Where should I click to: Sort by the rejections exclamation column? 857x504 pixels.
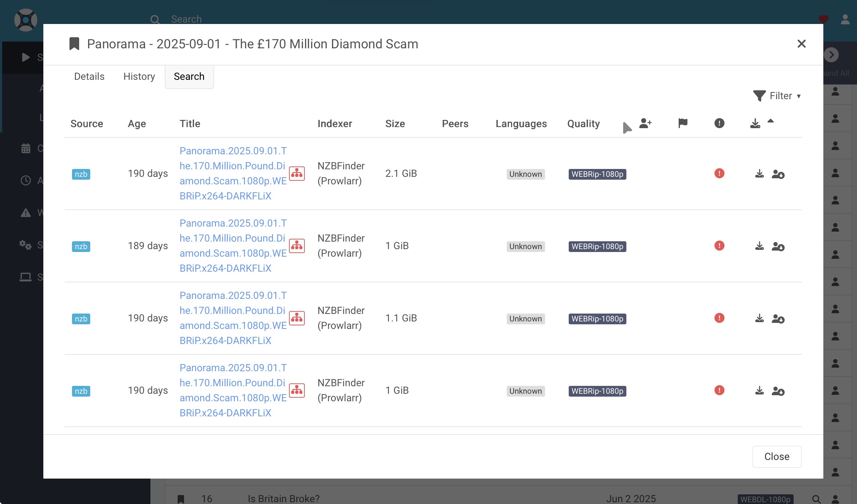(719, 123)
